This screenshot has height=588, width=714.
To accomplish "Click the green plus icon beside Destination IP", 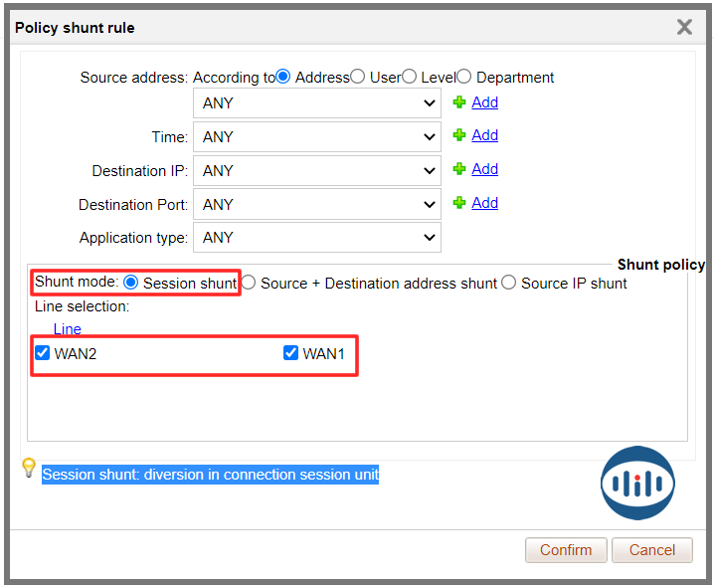I will coord(458,169).
